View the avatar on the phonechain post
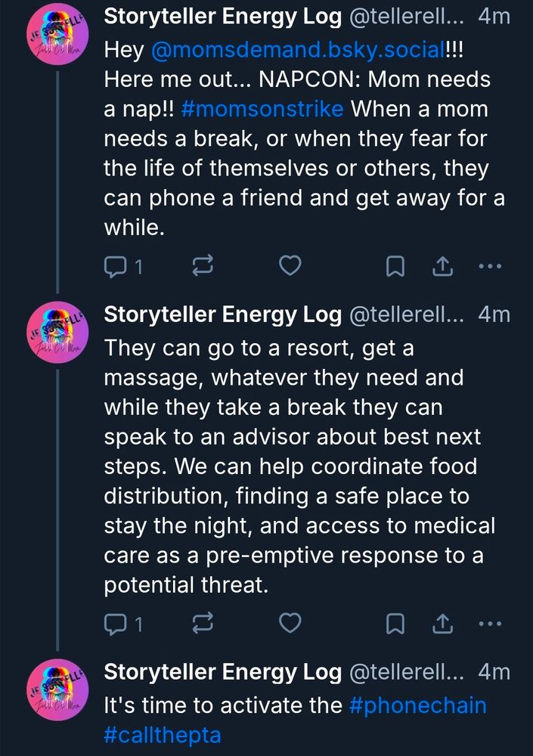533x756 pixels. [58, 689]
